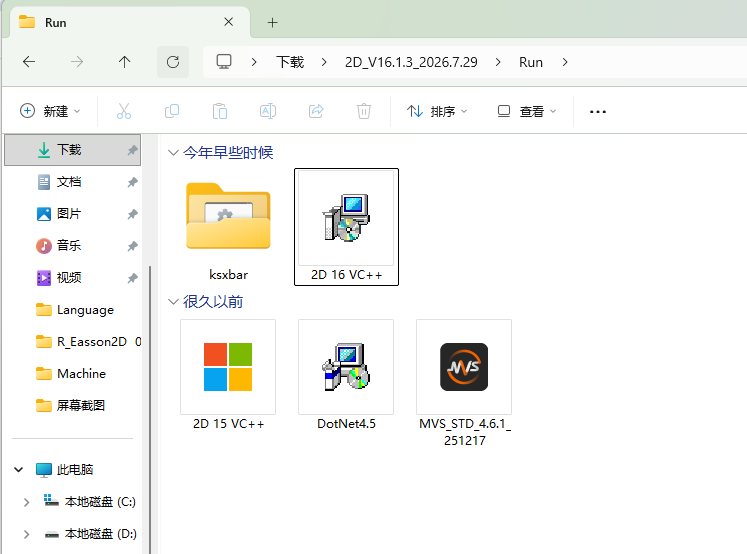This screenshot has width=747, height=554.
Task: Navigate up one folder level
Action: [124, 62]
